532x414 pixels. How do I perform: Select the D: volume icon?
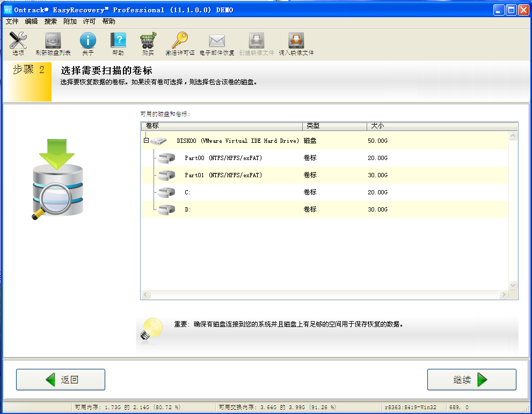(166, 210)
